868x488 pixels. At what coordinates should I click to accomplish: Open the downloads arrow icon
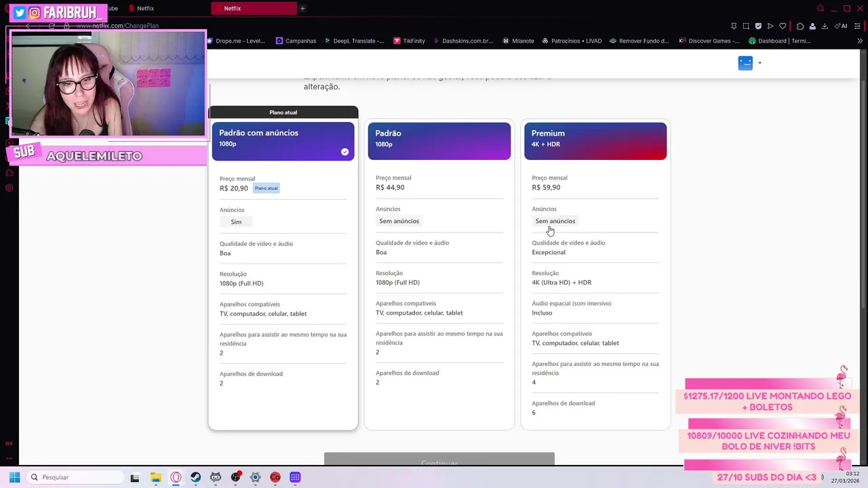tap(825, 26)
